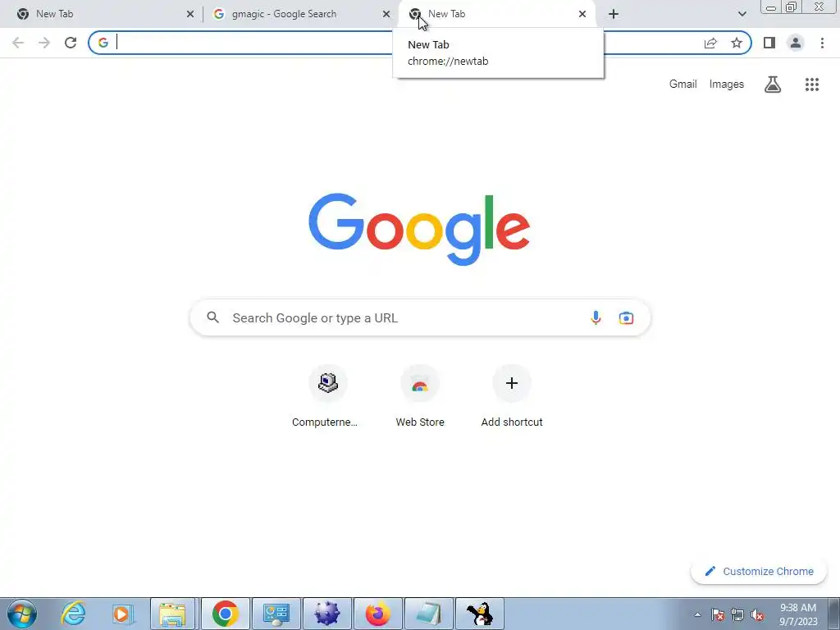This screenshot has width=840, height=630.
Task: Show hidden system tray icons
Action: (x=697, y=614)
